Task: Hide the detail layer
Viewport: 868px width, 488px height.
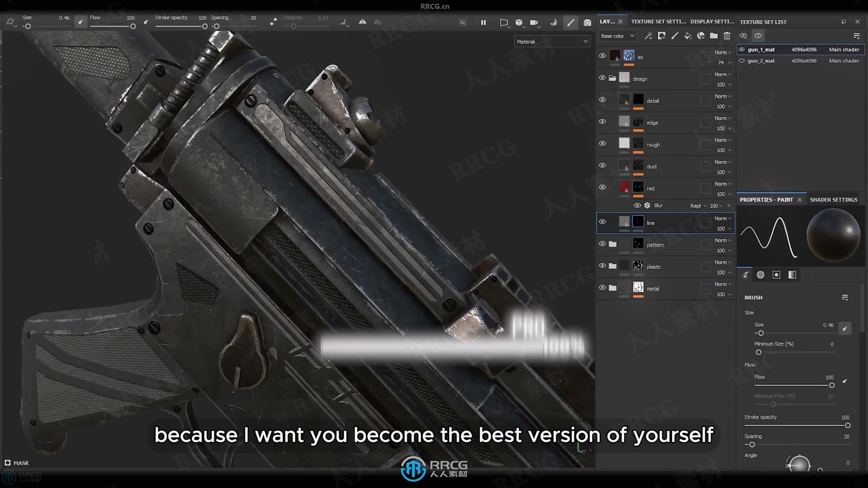Action: 602,100
